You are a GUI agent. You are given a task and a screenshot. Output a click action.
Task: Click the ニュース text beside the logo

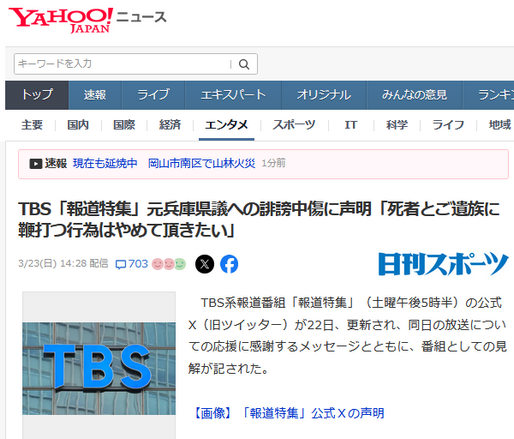click(141, 17)
